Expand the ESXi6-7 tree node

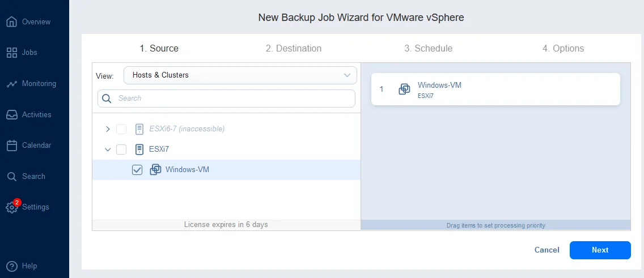click(108, 129)
